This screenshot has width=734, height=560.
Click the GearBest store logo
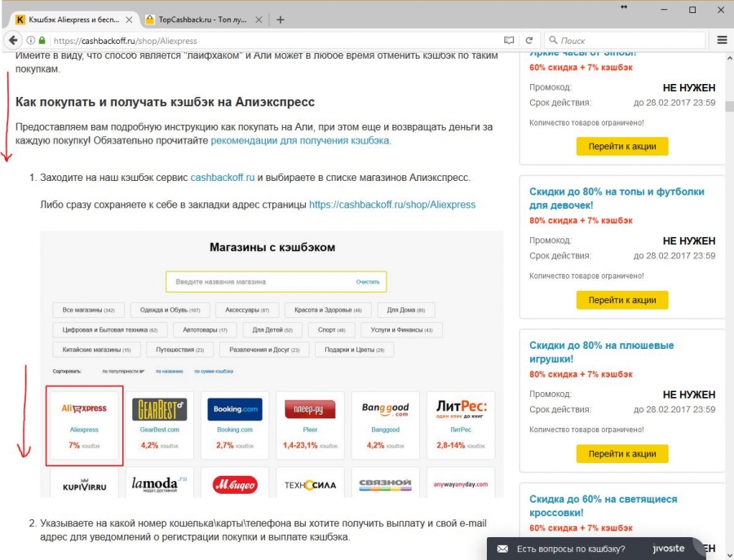[x=159, y=409]
